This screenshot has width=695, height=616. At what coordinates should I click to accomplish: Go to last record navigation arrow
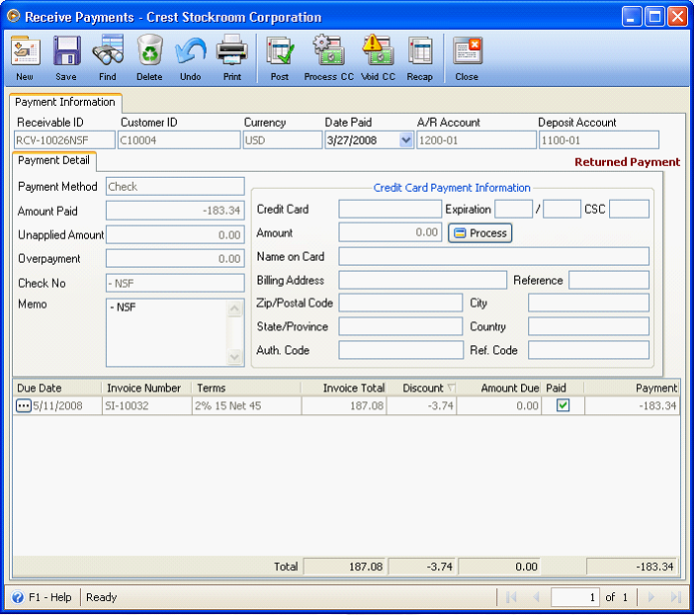[x=676, y=597]
